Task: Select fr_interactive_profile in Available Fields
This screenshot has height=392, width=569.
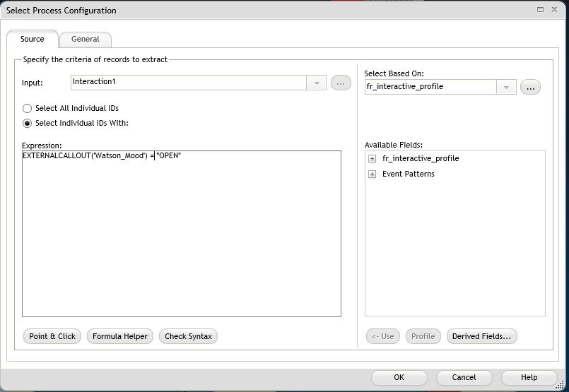Action: tap(421, 158)
